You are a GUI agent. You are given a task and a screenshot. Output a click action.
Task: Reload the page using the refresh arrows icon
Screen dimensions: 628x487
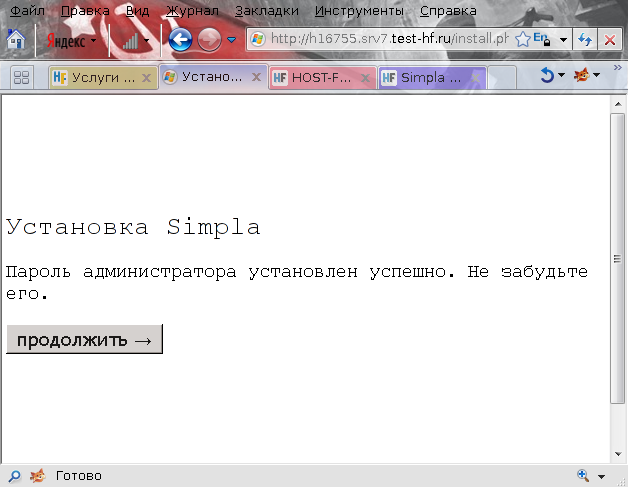[x=586, y=40]
